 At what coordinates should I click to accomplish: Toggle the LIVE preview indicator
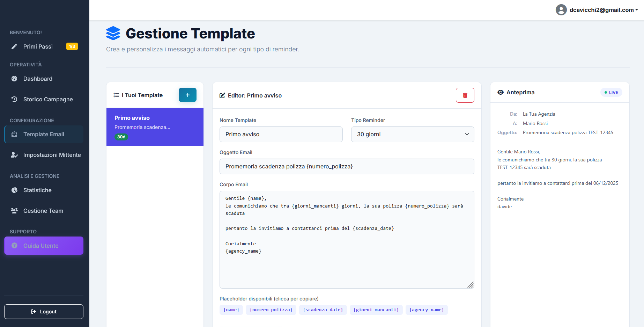(611, 92)
